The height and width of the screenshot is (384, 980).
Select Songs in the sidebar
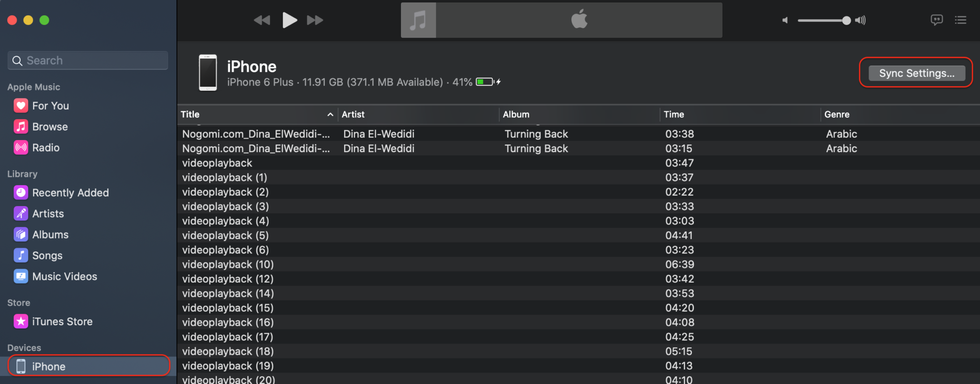pyautogui.click(x=47, y=256)
